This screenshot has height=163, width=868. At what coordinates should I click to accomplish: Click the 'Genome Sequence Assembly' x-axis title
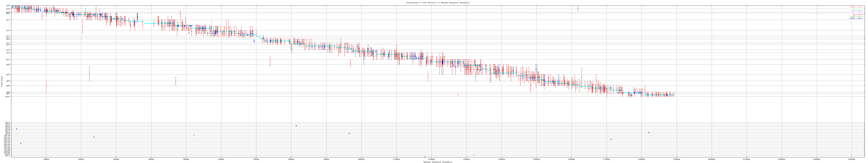click(x=437, y=162)
